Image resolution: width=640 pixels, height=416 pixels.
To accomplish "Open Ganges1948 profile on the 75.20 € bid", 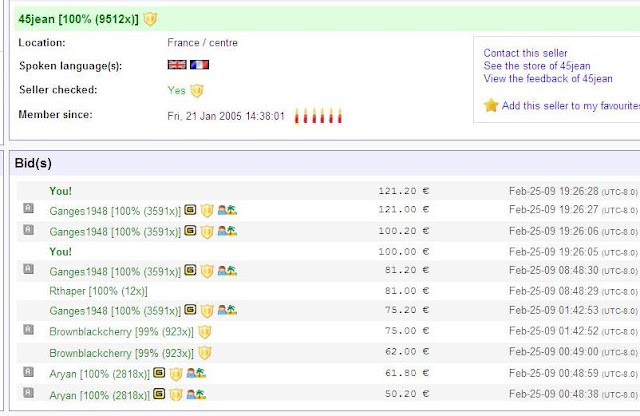I will coord(115,311).
